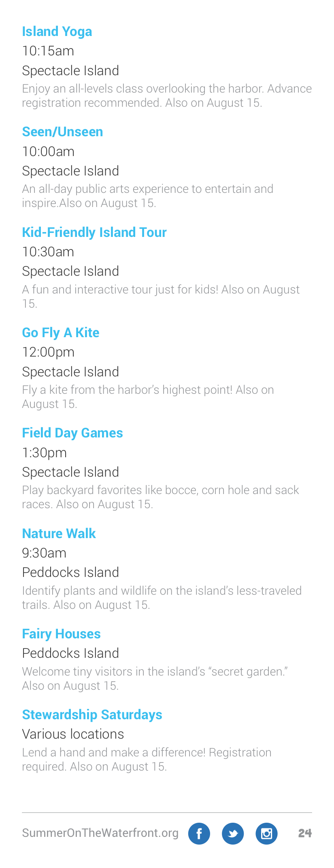The width and height of the screenshot is (334, 868).
Task: Click Peddocks Island under Nature Walk
Action: tap(70, 572)
